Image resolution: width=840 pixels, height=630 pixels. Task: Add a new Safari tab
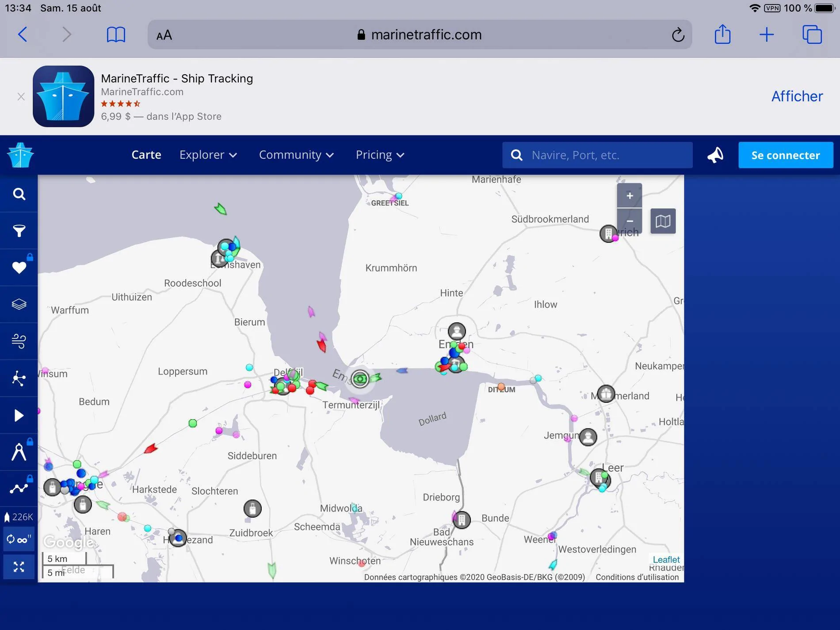767,34
